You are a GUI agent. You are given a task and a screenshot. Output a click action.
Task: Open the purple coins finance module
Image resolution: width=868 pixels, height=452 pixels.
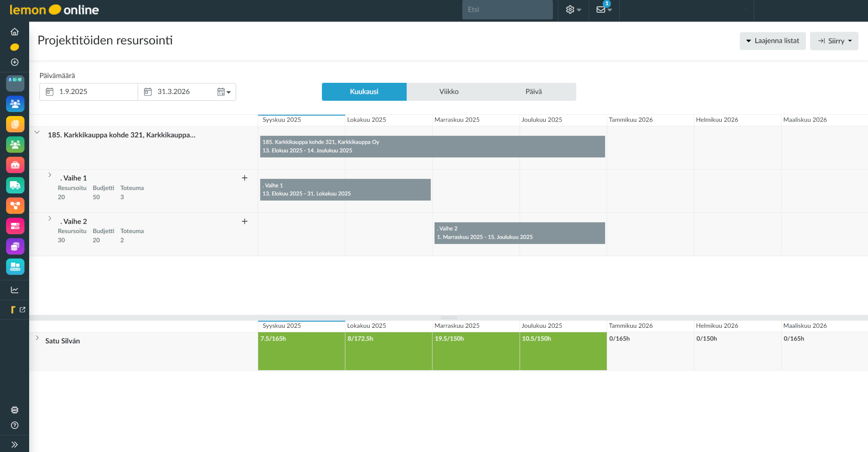point(15,247)
